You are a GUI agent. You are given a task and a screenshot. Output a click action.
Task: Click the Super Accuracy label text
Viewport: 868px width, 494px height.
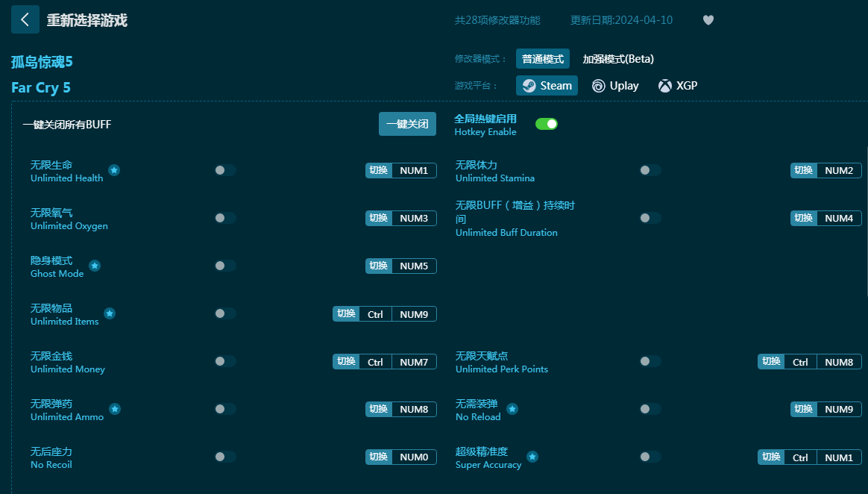(488, 465)
